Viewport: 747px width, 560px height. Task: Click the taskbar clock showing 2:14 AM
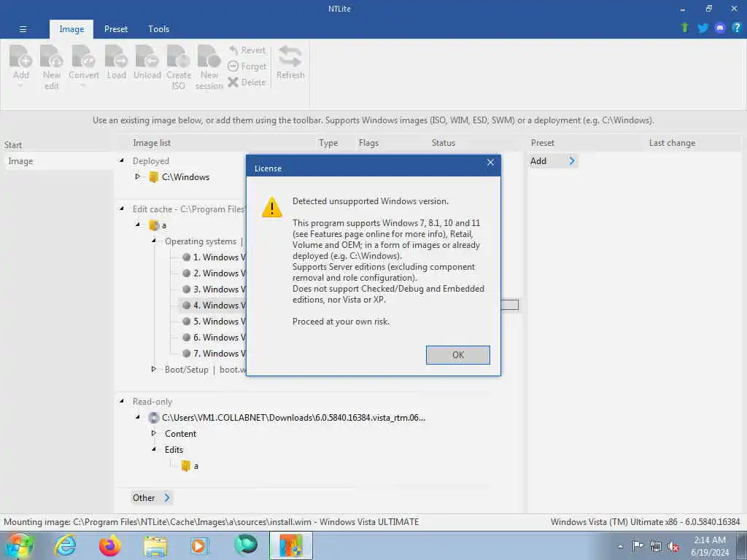[710, 545]
